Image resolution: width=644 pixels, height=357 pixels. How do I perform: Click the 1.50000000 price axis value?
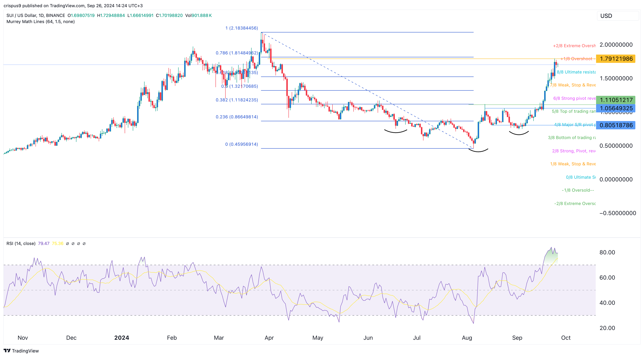tap(616, 79)
